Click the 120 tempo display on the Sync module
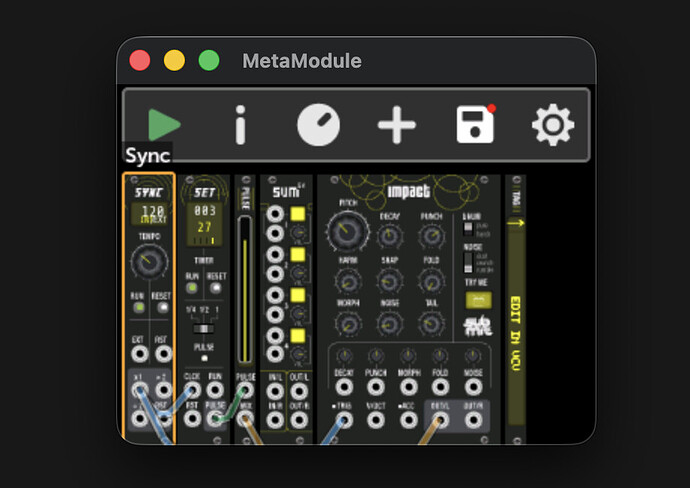 (150, 214)
